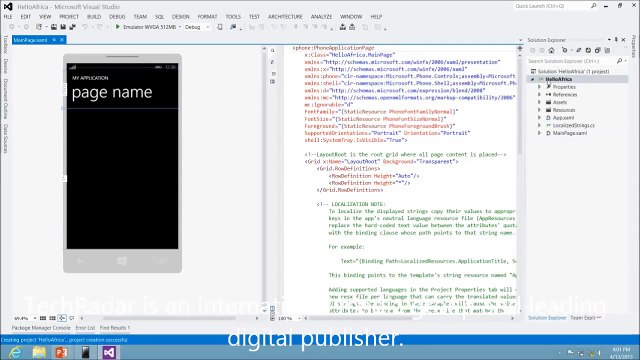Screen dimensions: 640x360
Task: Open the TOOLS menu
Action: (233, 17)
